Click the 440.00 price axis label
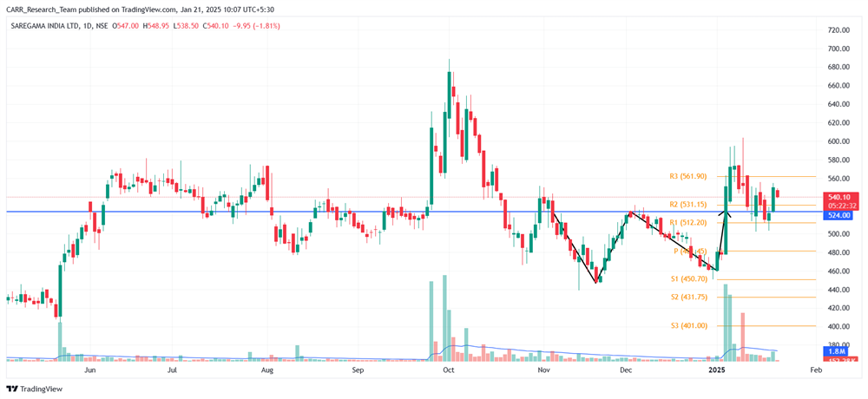 [839, 290]
